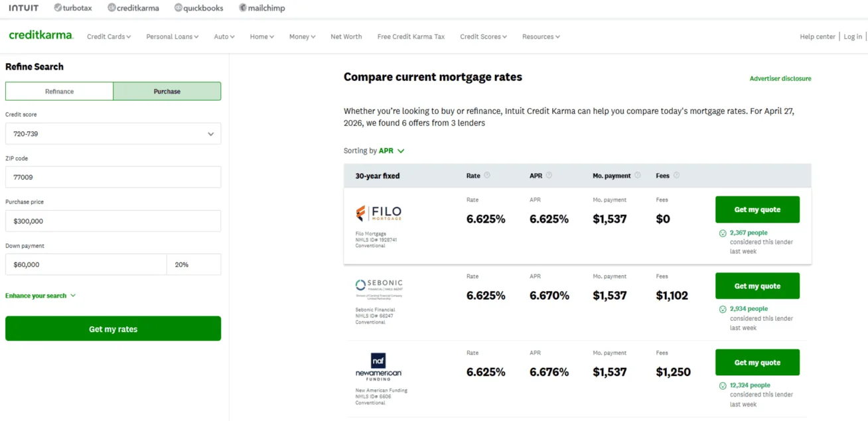Get my quote from Filo Mortgage
Image resolution: width=868 pixels, height=421 pixels.
click(x=757, y=210)
